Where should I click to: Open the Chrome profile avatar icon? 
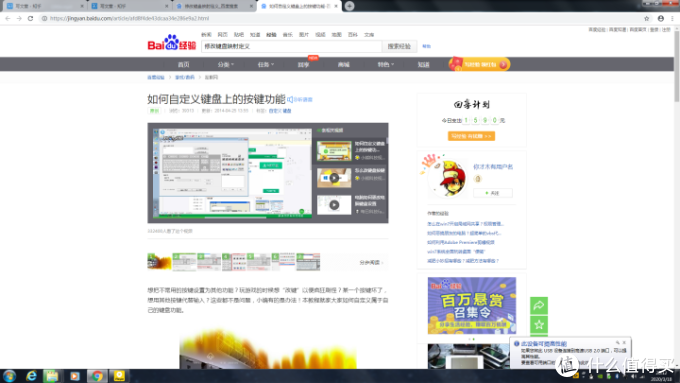click(x=660, y=18)
